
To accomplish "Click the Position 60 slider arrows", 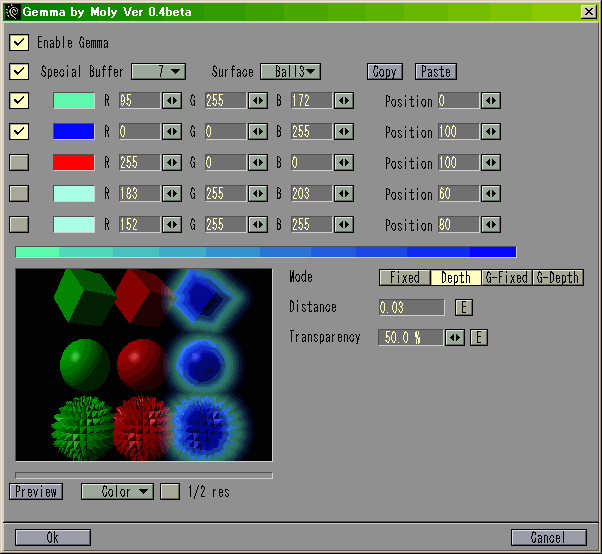I will [491, 193].
